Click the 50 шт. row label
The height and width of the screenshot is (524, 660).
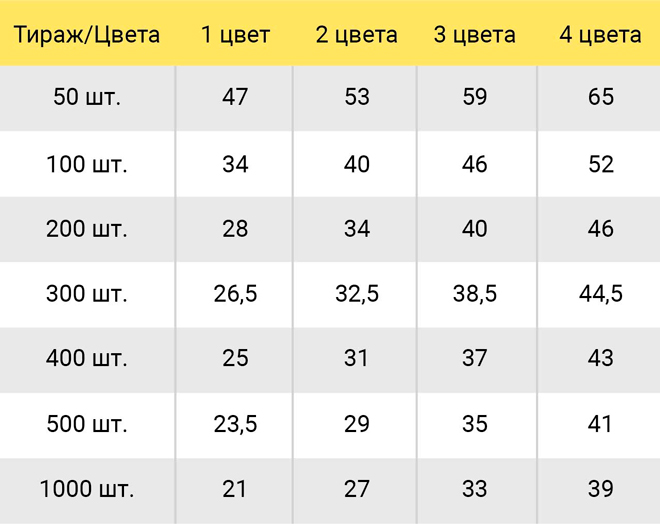point(87,97)
